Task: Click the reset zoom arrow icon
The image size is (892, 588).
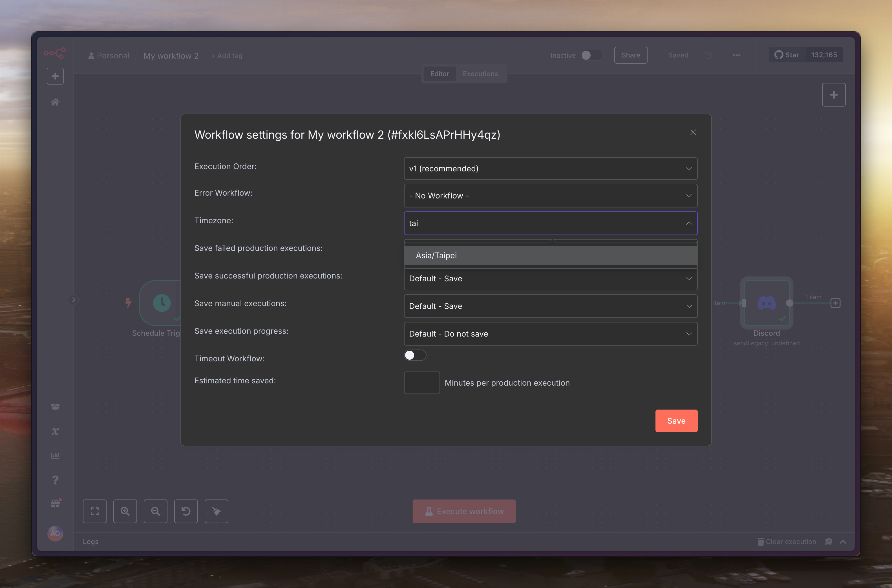Action: [186, 511]
